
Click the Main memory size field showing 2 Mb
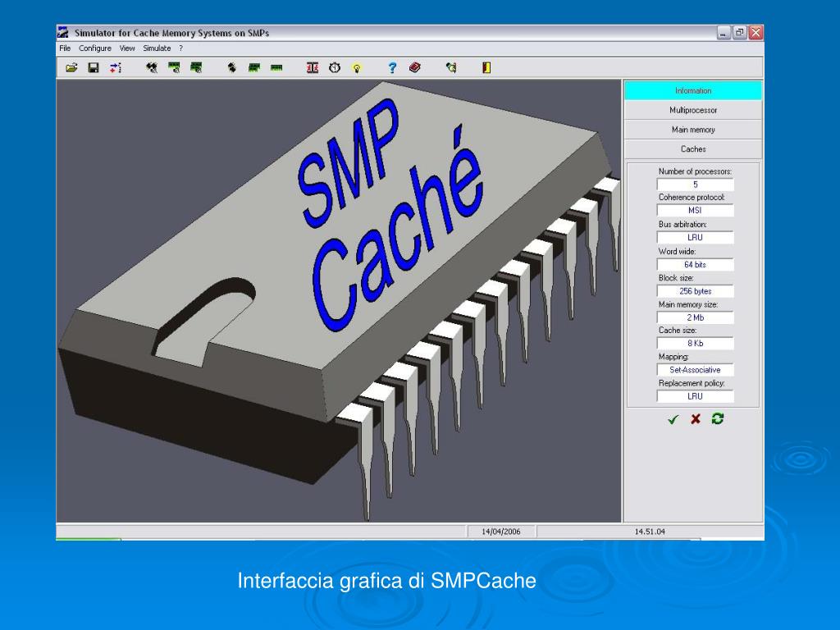point(696,317)
